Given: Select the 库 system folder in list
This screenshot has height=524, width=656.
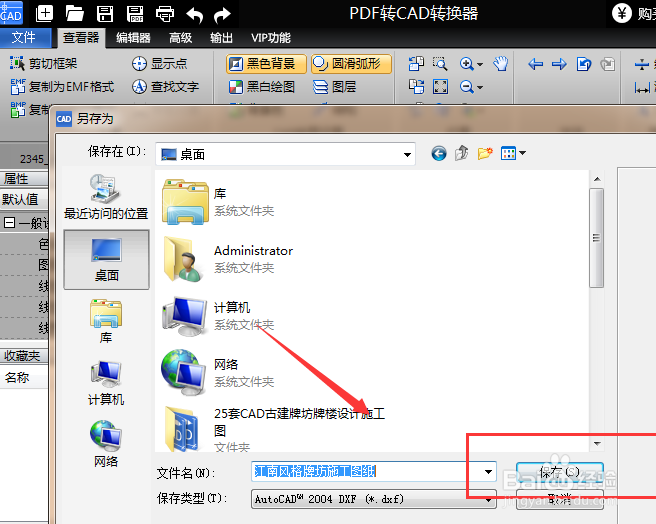Looking at the screenshot, I should pos(218,202).
